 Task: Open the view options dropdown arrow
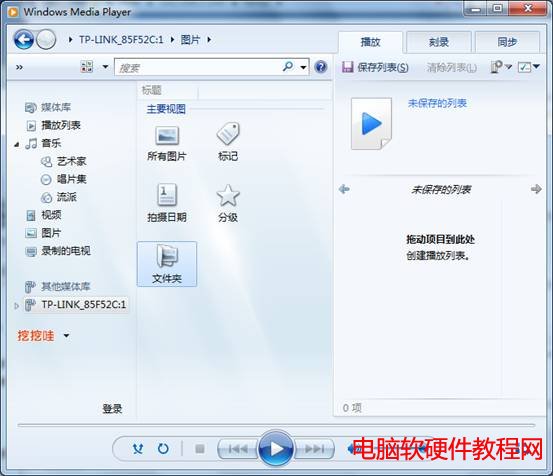(105, 66)
